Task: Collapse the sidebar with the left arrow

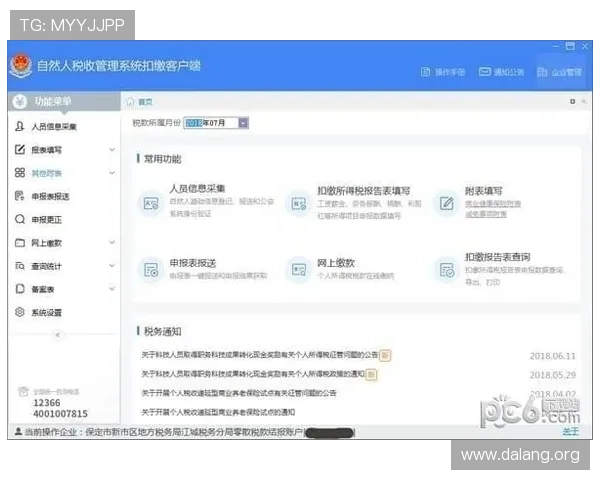Action: [58, 335]
